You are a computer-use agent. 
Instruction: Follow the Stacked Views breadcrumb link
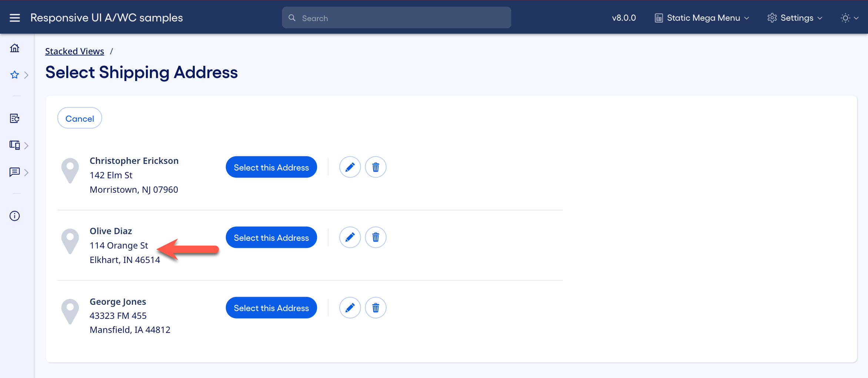(74, 51)
